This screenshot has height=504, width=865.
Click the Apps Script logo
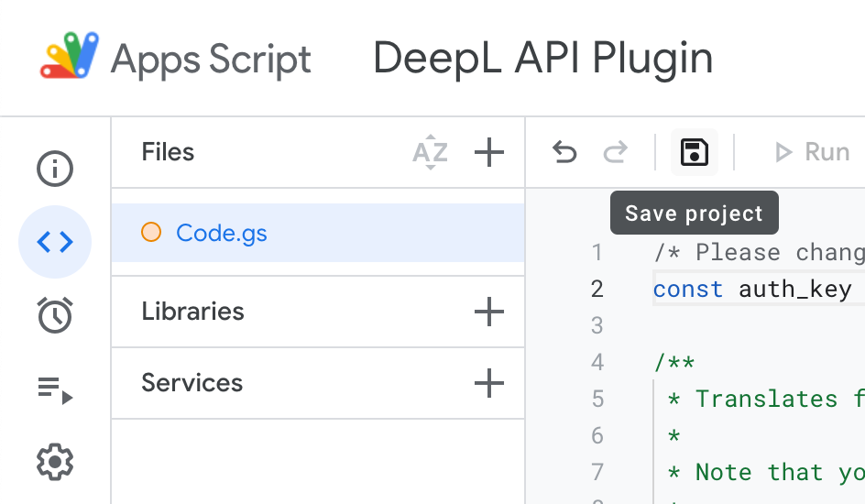(x=70, y=58)
